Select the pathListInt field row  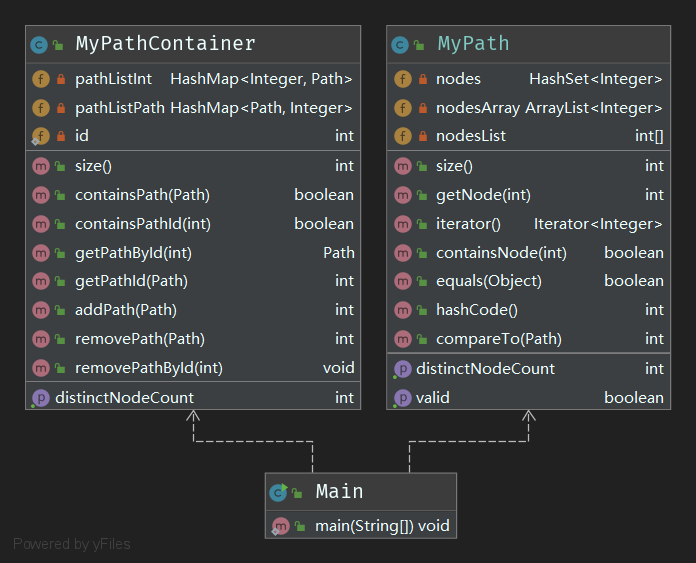click(x=193, y=79)
